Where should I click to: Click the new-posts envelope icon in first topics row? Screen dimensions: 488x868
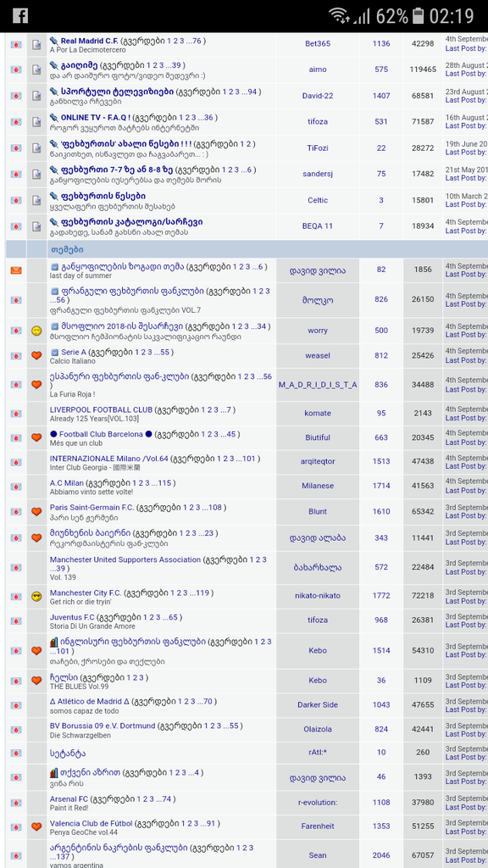[16, 270]
